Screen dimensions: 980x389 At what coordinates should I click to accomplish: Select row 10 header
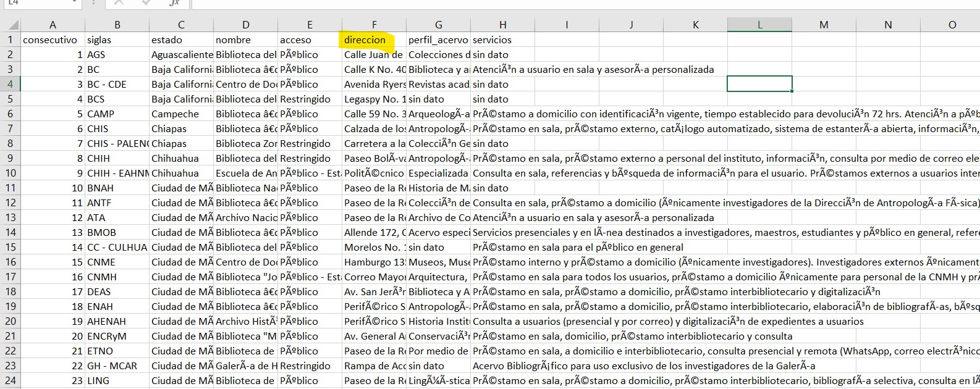[11, 173]
